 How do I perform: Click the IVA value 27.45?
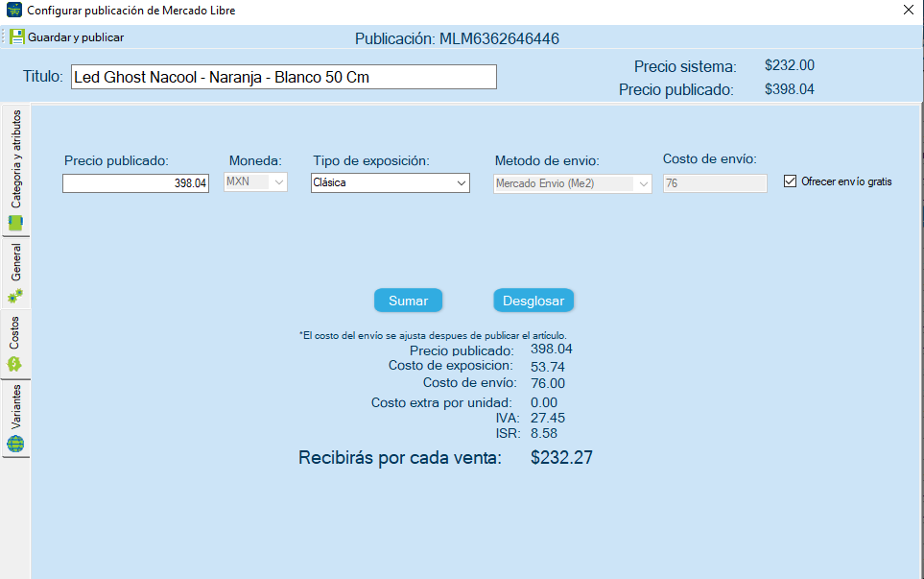[548, 418]
